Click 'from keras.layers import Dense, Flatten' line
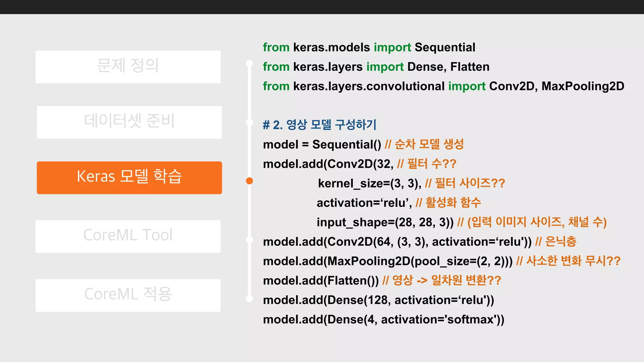Viewport: 644px width, 362px height. (376, 67)
